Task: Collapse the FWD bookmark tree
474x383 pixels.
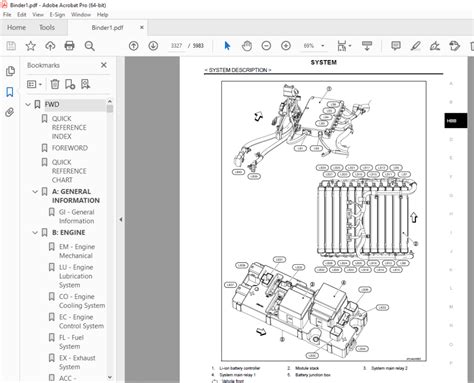Action: tap(28, 105)
